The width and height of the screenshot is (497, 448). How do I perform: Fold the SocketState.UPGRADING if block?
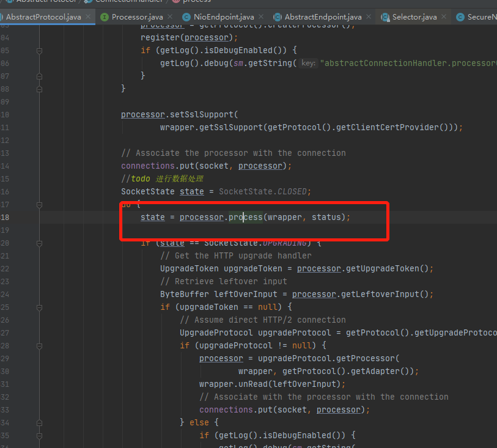pyautogui.click(x=39, y=243)
